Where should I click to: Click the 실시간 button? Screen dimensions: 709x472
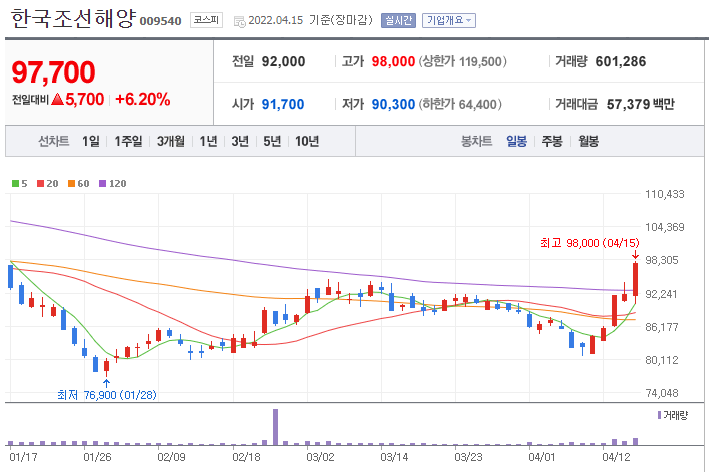pos(398,20)
